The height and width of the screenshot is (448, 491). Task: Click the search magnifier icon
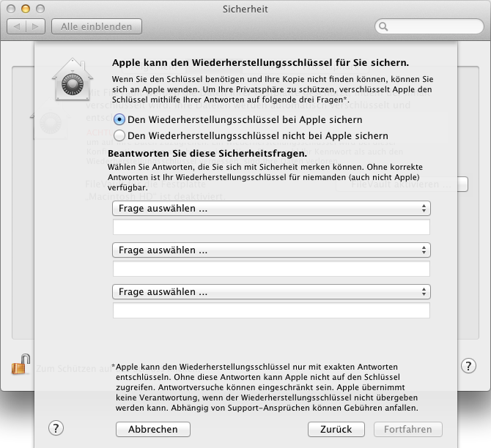pos(383,26)
